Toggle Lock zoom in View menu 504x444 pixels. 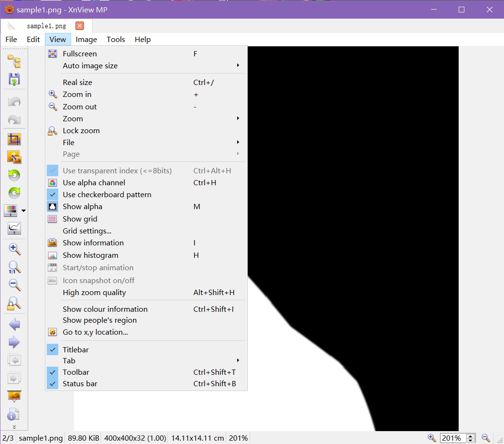146,130
